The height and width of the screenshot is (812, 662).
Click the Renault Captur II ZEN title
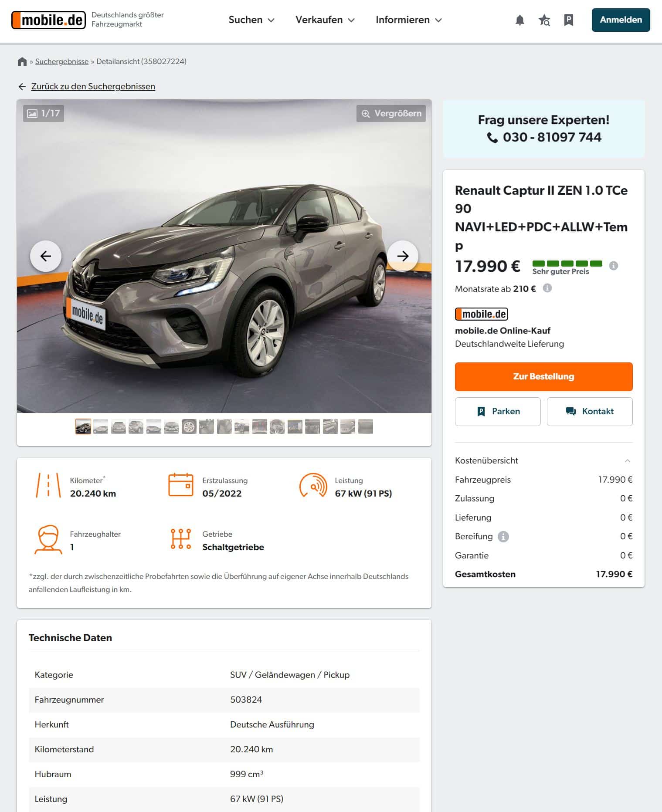(541, 218)
